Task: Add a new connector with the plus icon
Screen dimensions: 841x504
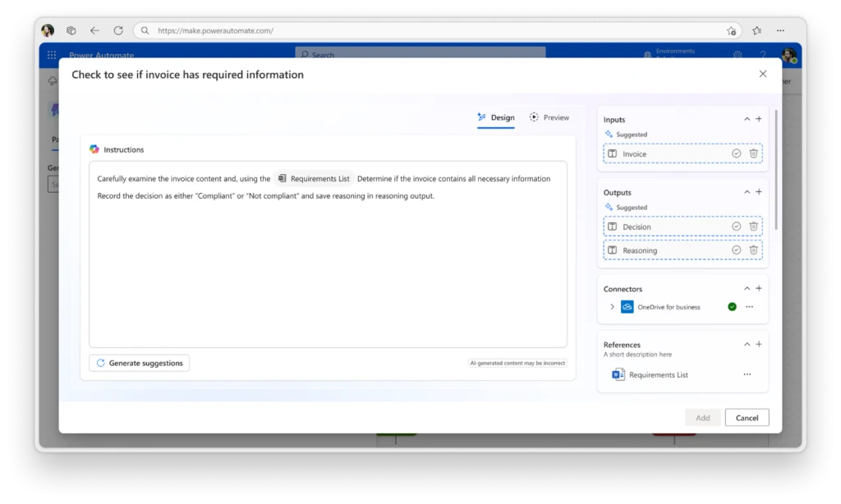Action: [x=758, y=288]
